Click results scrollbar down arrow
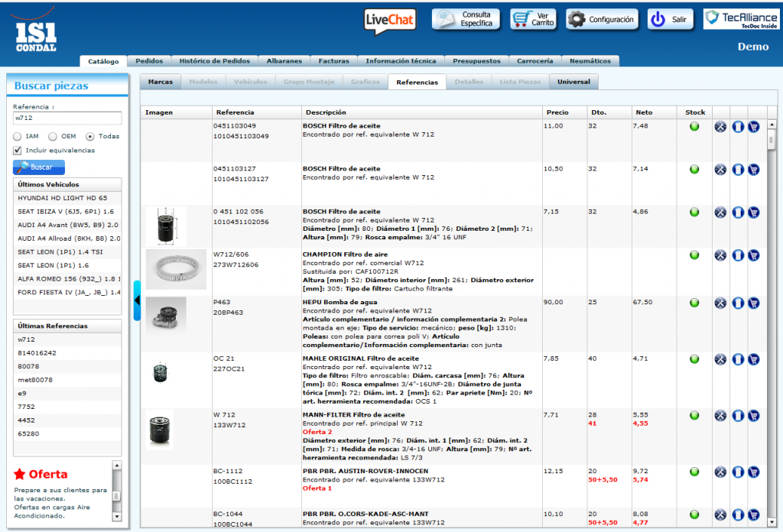 (x=772, y=522)
